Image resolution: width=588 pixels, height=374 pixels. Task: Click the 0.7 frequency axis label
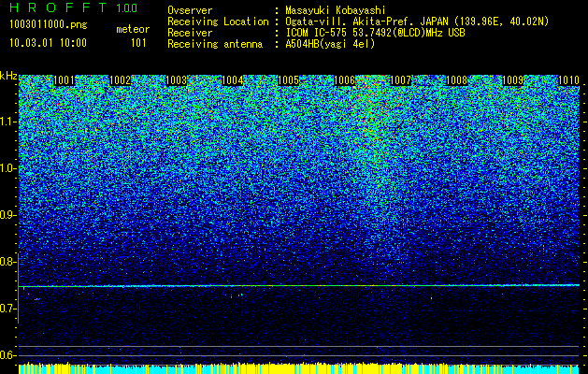tap(7, 309)
